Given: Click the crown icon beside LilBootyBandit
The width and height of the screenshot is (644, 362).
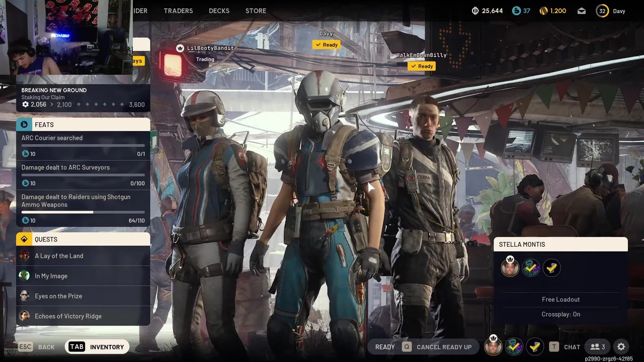Looking at the screenshot, I should [180, 48].
